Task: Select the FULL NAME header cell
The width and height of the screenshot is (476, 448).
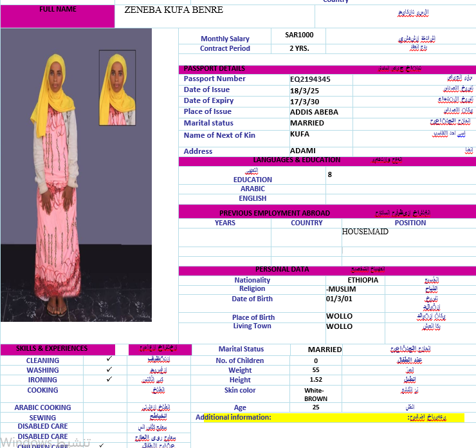Action: pyautogui.click(x=58, y=16)
